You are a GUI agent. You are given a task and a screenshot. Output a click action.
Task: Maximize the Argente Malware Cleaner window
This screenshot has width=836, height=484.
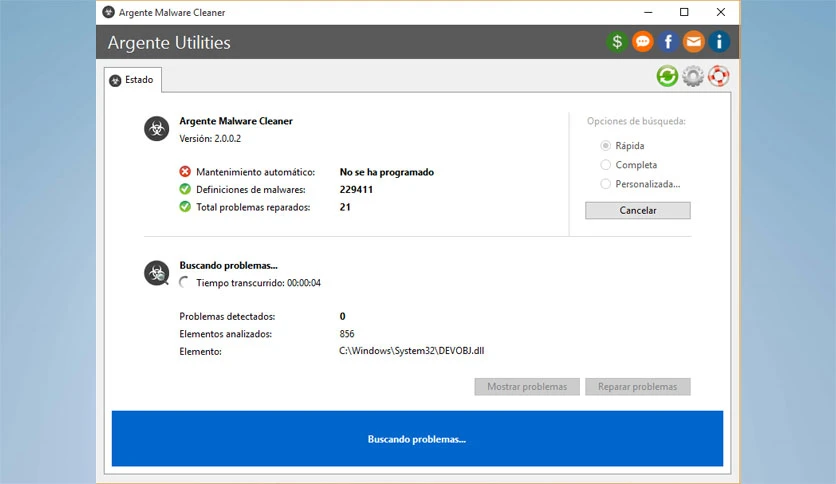click(x=684, y=12)
